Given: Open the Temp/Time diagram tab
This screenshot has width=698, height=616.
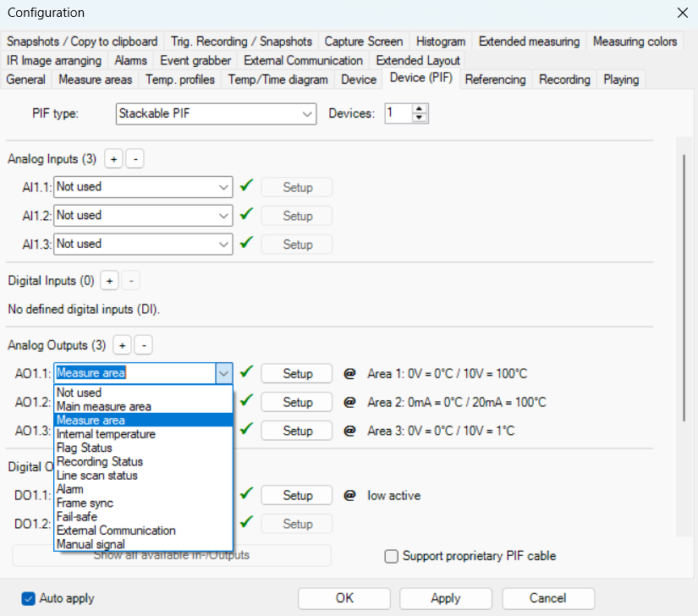Looking at the screenshot, I should pos(278,80).
